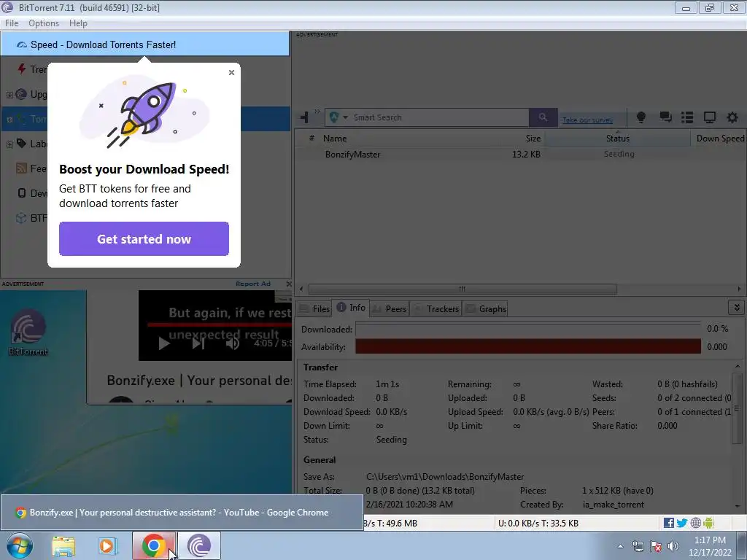Click the Devices phone icon
The width and height of the screenshot is (747, 560).
click(21, 192)
